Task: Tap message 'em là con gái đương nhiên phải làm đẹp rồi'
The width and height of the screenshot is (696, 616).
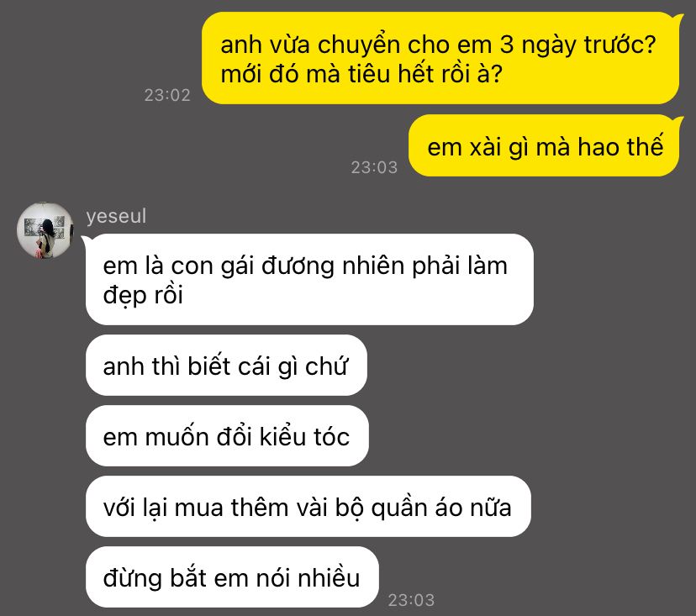Action: tap(309, 280)
